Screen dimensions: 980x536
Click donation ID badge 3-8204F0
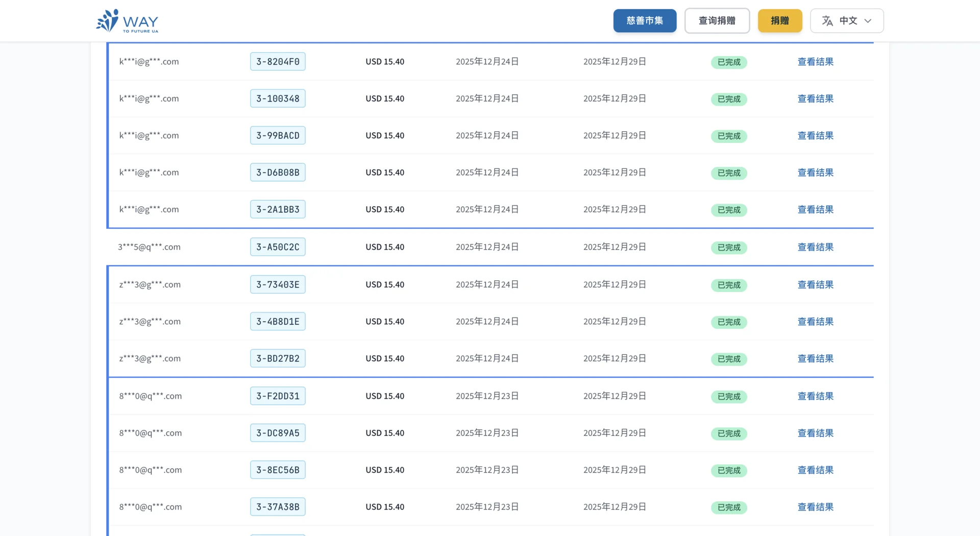click(278, 62)
